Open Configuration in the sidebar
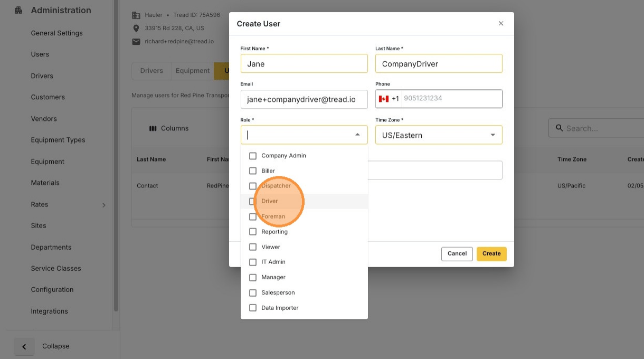The width and height of the screenshot is (644, 359). click(52, 289)
